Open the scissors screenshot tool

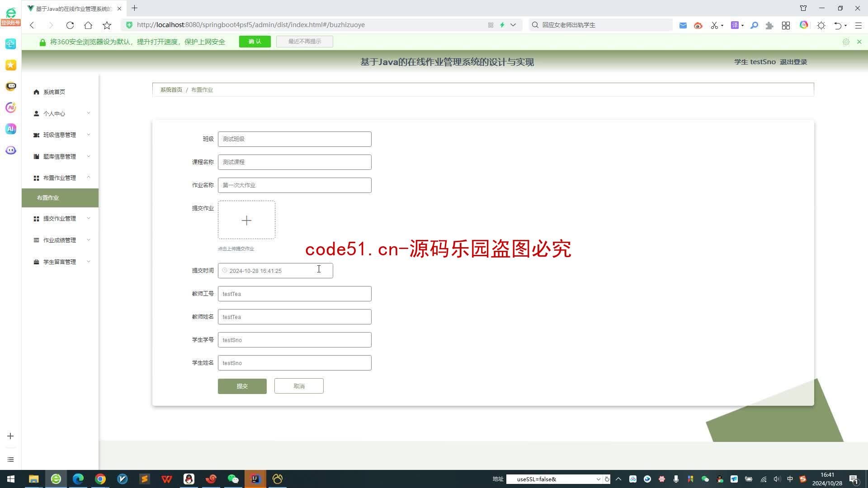714,25
